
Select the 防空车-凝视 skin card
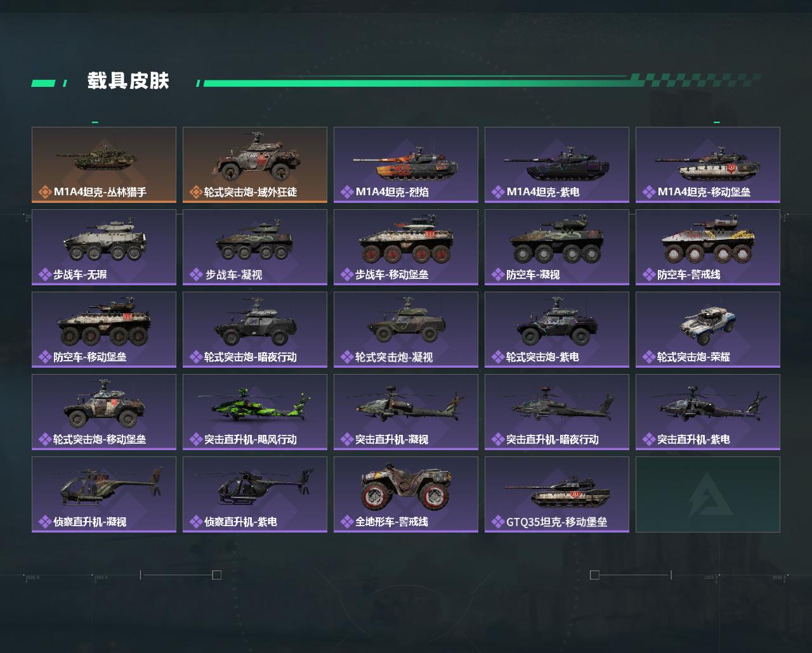click(x=557, y=247)
